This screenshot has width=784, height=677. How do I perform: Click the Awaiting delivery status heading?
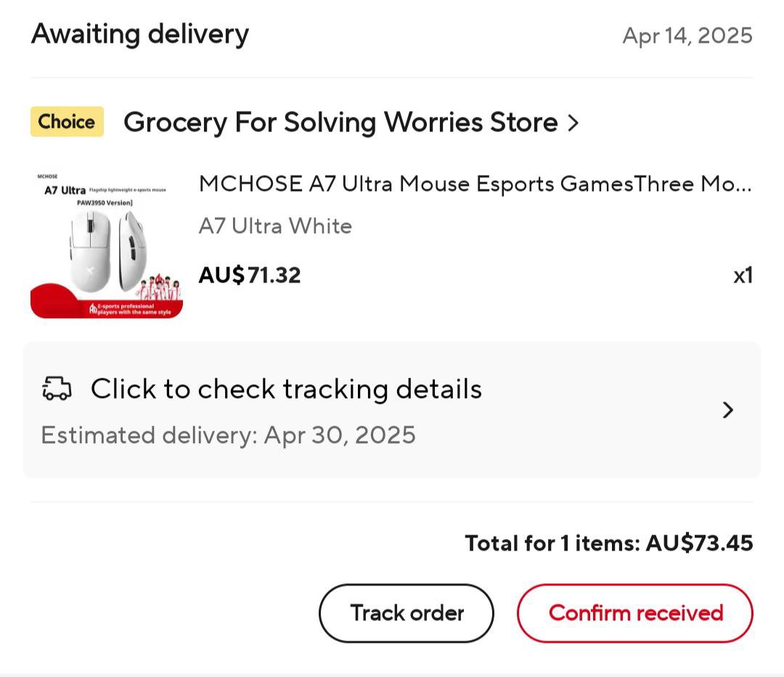click(140, 34)
